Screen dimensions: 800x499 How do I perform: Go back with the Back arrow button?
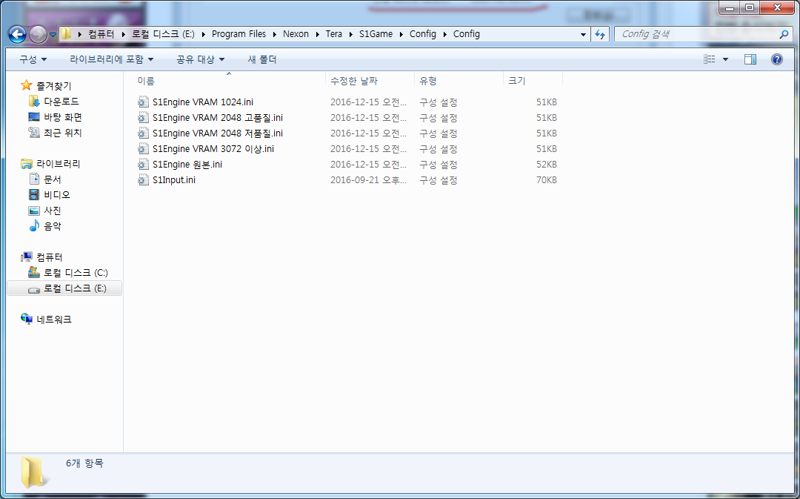(17, 34)
